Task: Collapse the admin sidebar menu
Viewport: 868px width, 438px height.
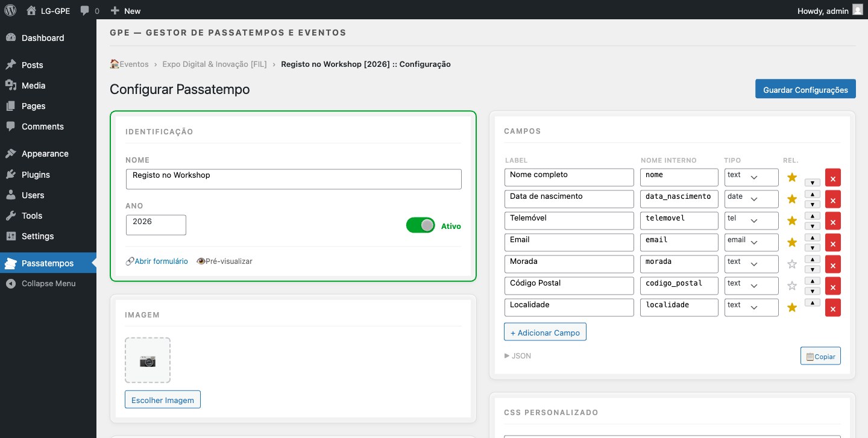Action: coord(48,283)
